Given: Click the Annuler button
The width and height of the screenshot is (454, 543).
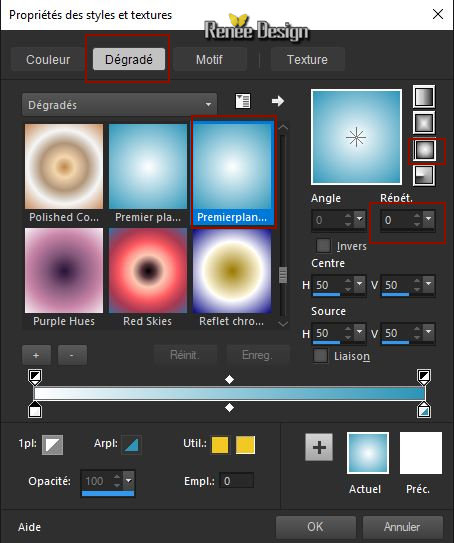Looking at the screenshot, I should coord(402,527).
